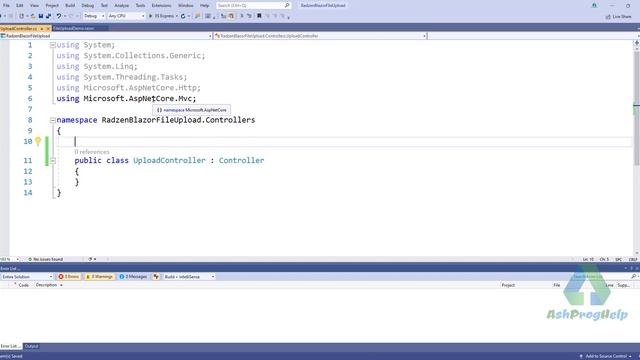The image size is (640, 360).
Task: Click the Search (Ctrl+Q) box
Action: pos(253,5)
